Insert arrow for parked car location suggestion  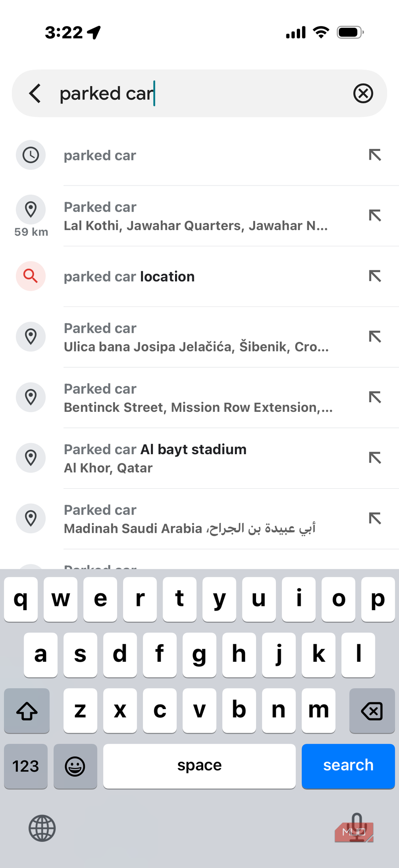(x=375, y=276)
